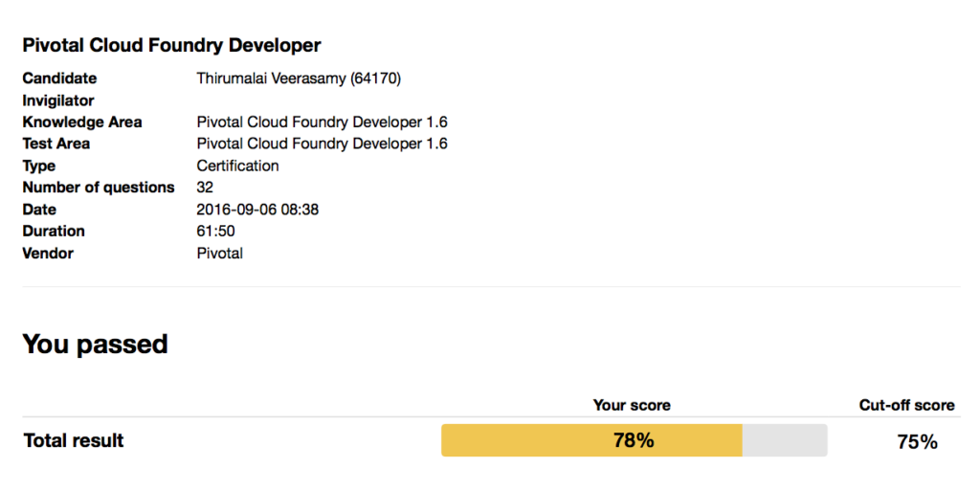Select the Total result row label

74,440
